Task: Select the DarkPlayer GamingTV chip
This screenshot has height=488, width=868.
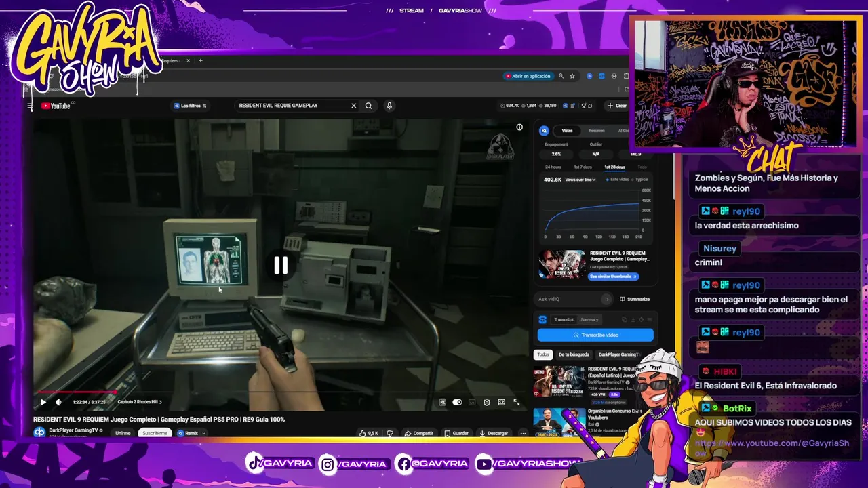Action: [x=618, y=354]
